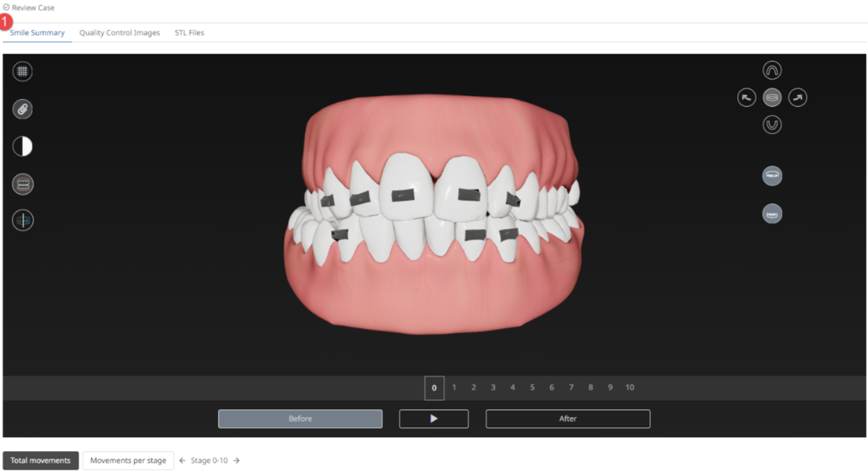Click the Before button

click(300, 418)
